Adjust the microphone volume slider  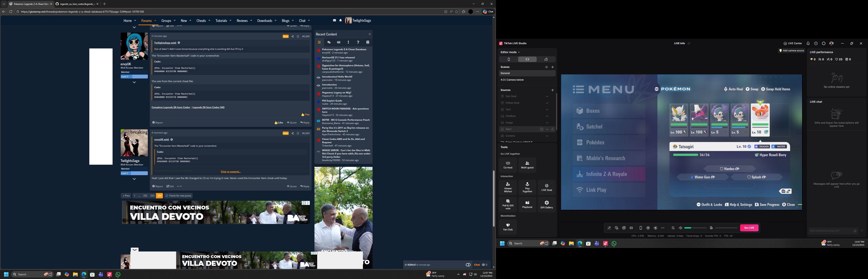tap(727, 228)
